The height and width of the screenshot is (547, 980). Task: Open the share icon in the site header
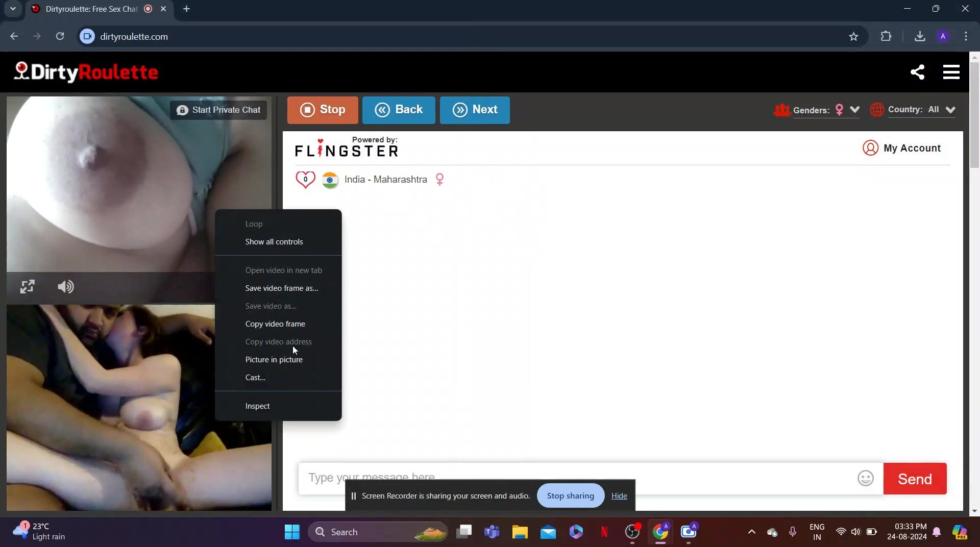(x=917, y=72)
